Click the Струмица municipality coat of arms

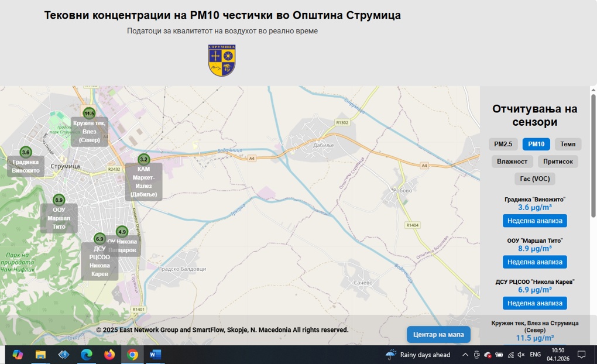coord(222,60)
